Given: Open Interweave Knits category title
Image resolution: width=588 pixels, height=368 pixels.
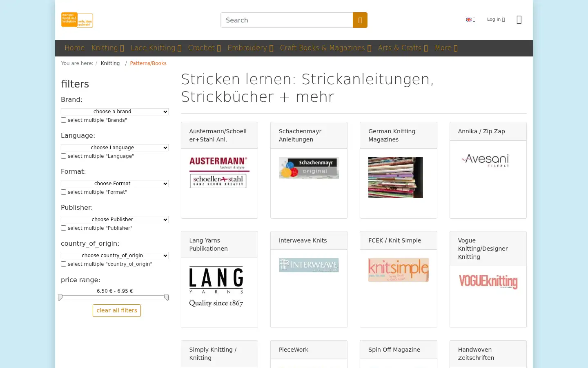Looking at the screenshot, I should (x=303, y=240).
